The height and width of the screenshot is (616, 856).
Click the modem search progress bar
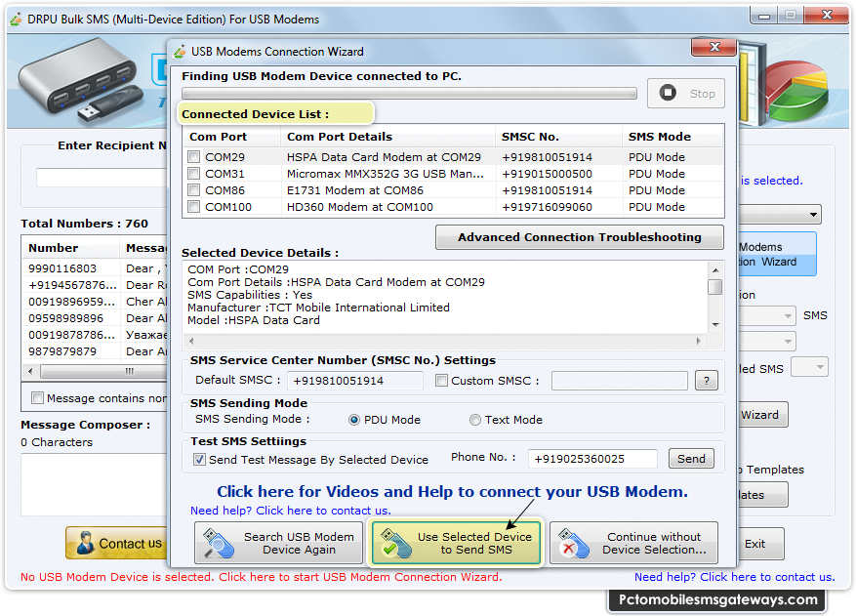coord(409,94)
